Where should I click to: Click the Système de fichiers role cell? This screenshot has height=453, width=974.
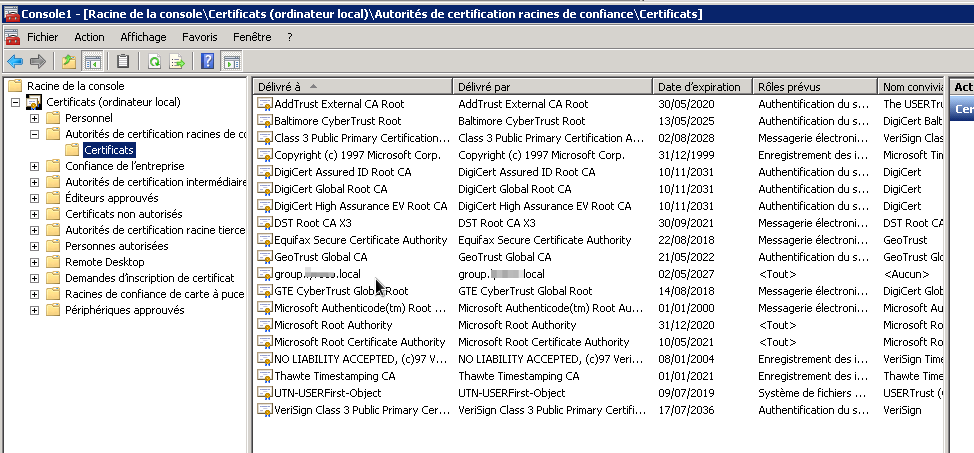point(814,393)
